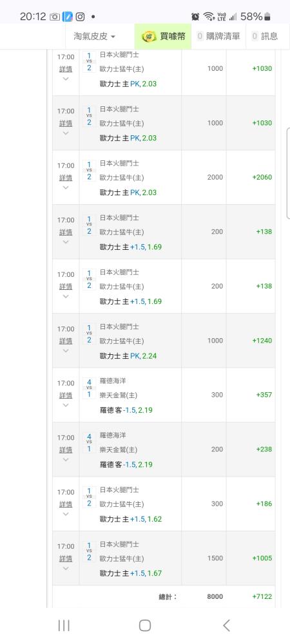Expand chevron under 詳情 on +2060 row

click(x=66, y=188)
